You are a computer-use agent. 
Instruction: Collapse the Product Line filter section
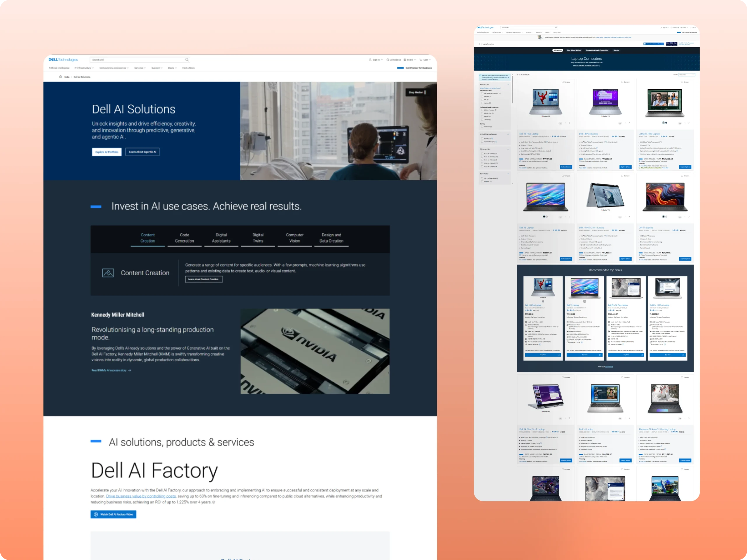(508, 85)
